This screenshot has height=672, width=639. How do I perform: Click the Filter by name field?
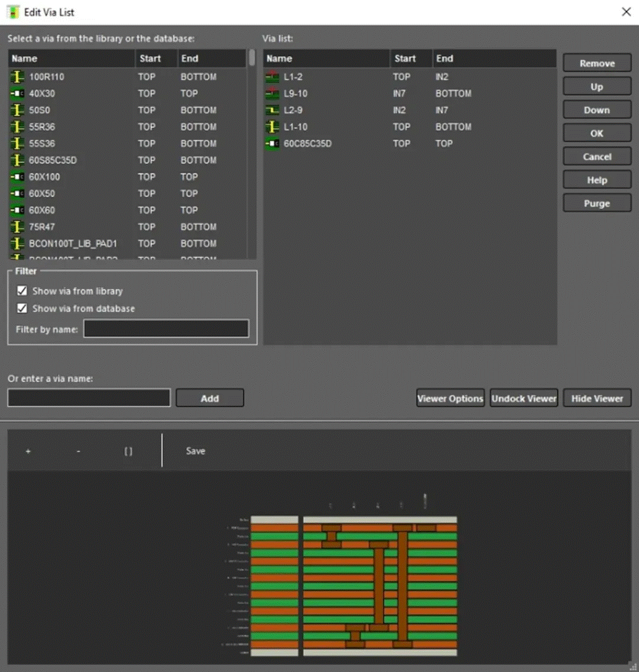coord(166,329)
